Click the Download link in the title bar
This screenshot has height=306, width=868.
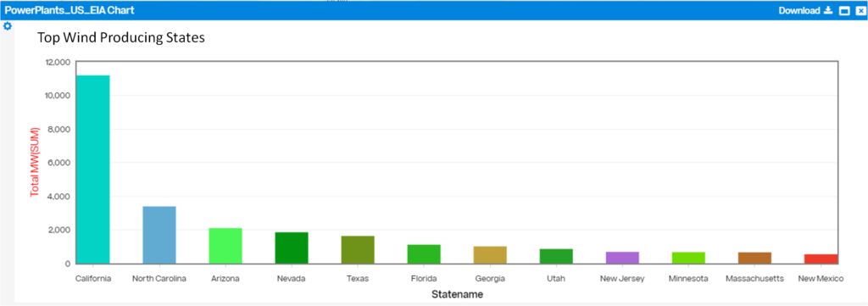pyautogui.click(x=800, y=10)
